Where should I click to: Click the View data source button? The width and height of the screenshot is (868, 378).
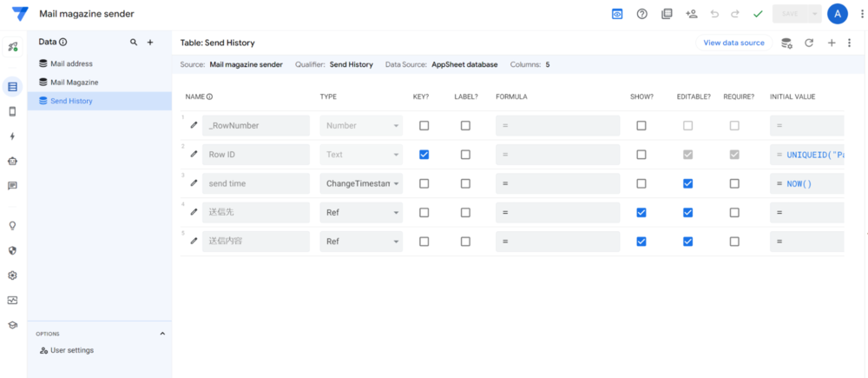pos(733,43)
